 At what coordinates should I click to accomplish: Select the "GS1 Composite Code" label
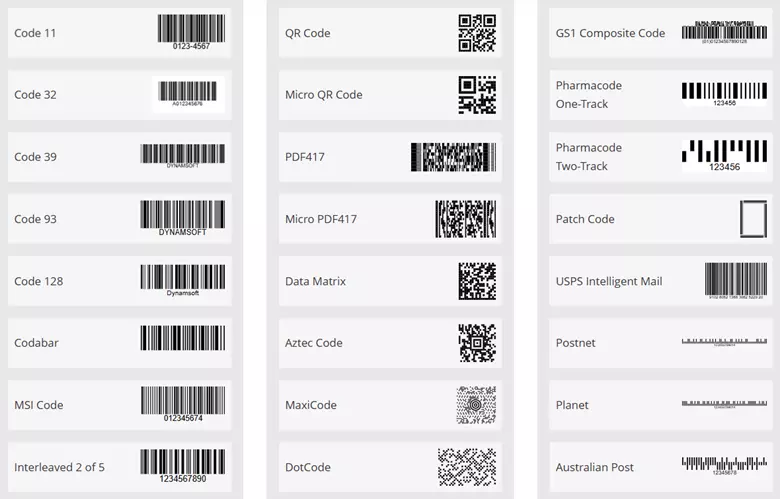(x=610, y=33)
